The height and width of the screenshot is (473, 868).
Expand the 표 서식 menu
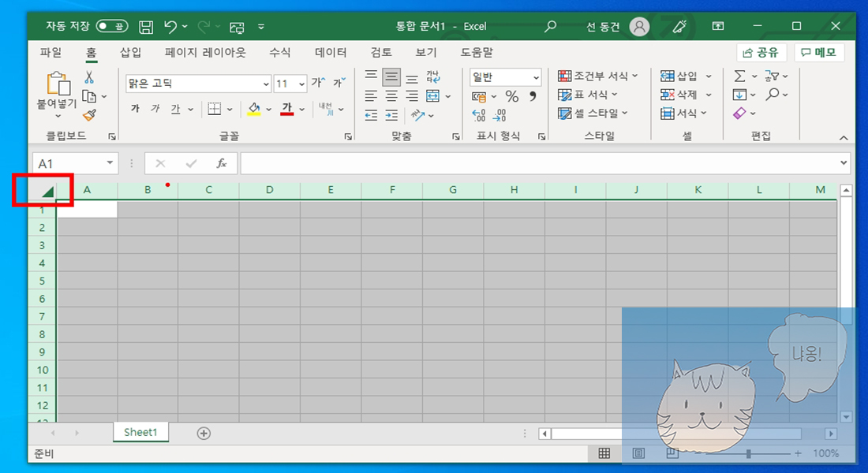[587, 95]
